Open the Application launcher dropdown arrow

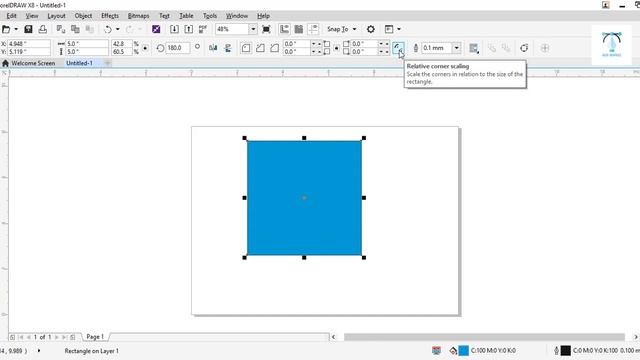click(x=399, y=29)
